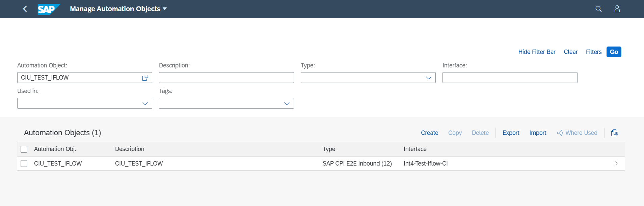Click the export to spreadsheet icon
Image resolution: width=644 pixels, height=206 pixels.
pos(615,133)
